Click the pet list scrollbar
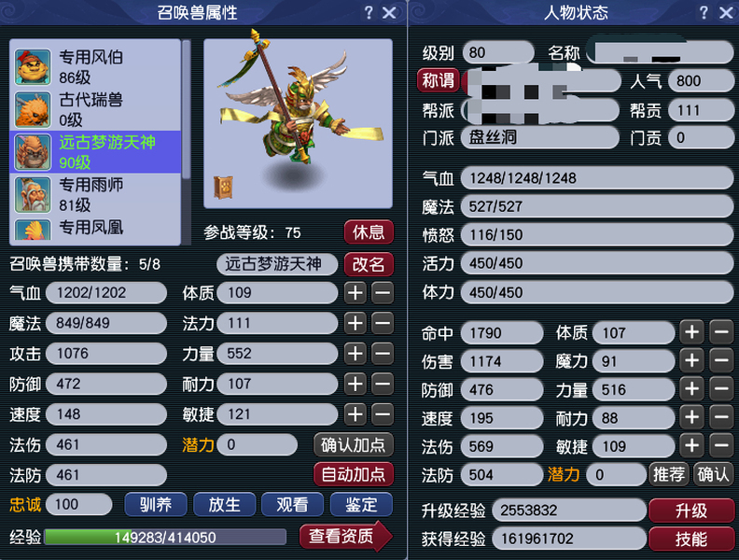The width and height of the screenshot is (739, 560). click(x=187, y=142)
